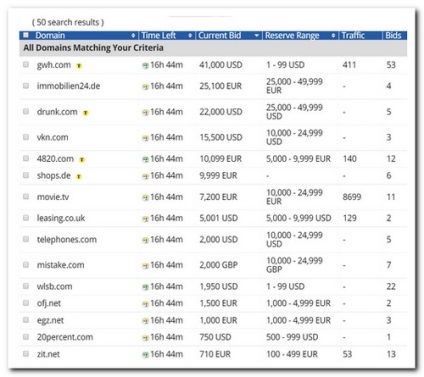
Task: Open the shops.de domain link
Action: pos(54,176)
